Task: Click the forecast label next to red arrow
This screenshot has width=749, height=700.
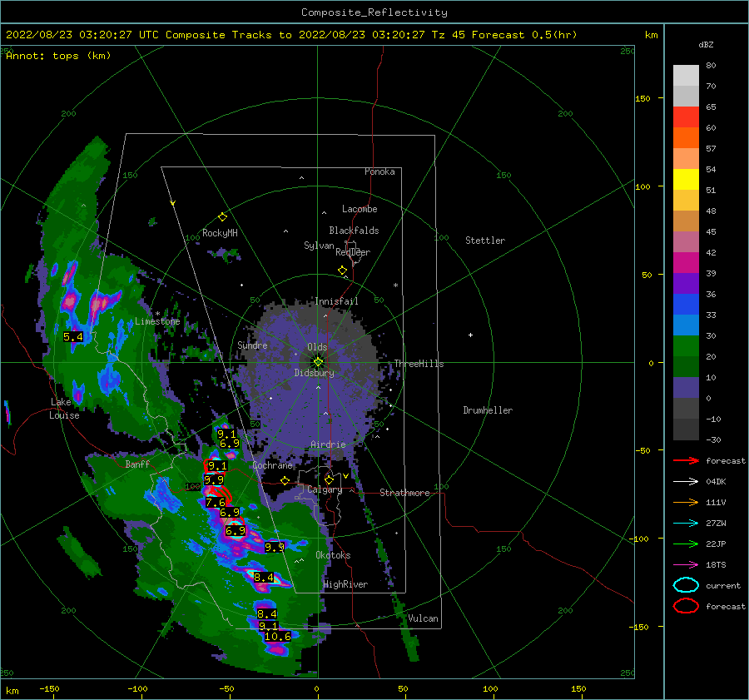Action: coord(726,460)
